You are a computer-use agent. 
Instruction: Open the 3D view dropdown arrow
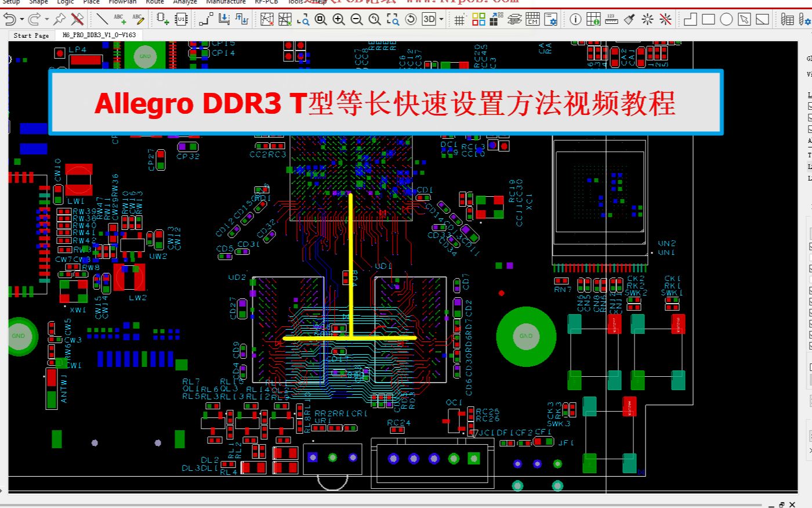(440, 19)
